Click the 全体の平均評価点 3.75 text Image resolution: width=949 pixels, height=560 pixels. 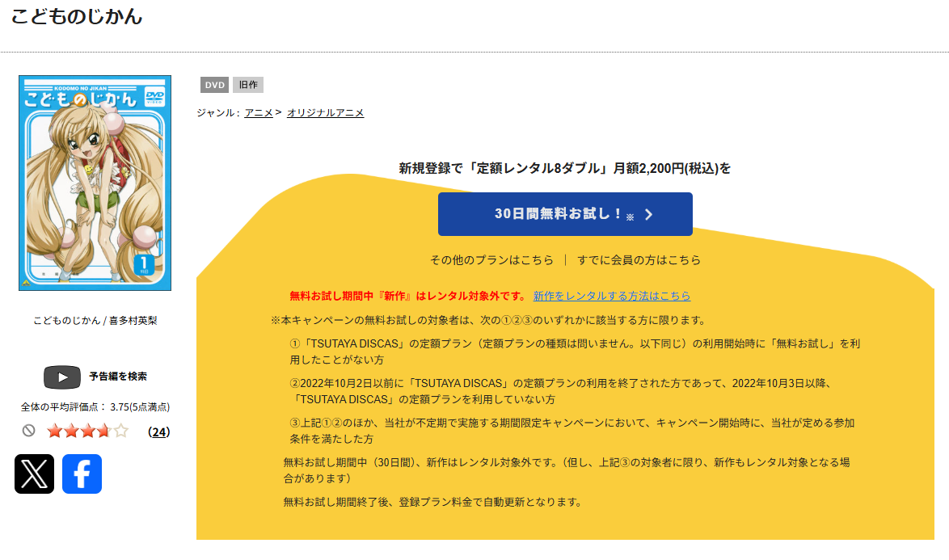[95, 407]
